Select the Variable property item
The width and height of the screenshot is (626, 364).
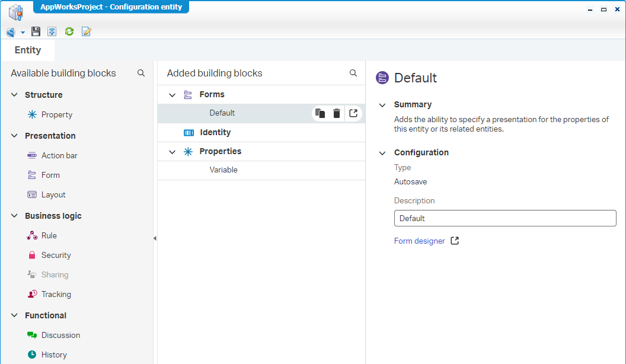(223, 170)
